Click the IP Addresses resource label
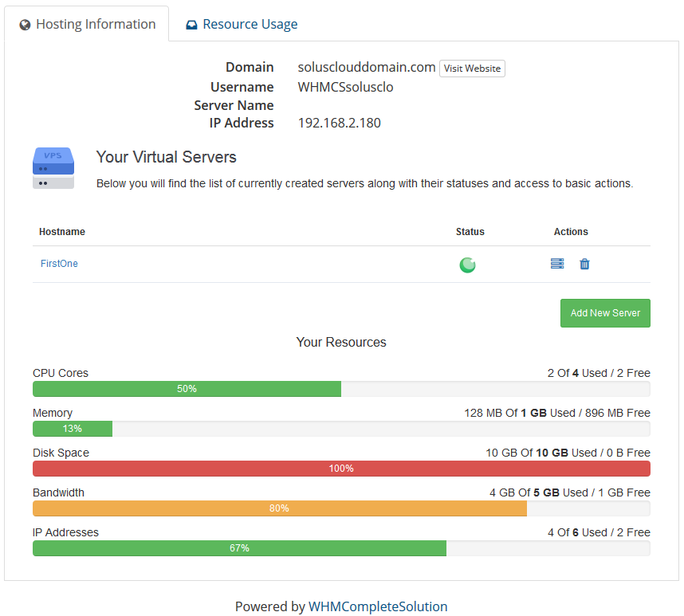 click(66, 532)
